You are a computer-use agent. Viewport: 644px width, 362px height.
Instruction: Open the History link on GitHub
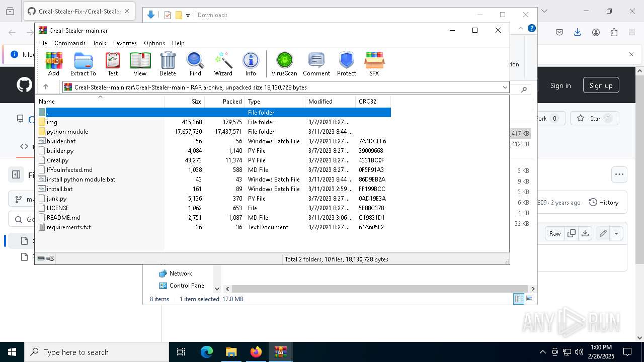click(x=603, y=203)
